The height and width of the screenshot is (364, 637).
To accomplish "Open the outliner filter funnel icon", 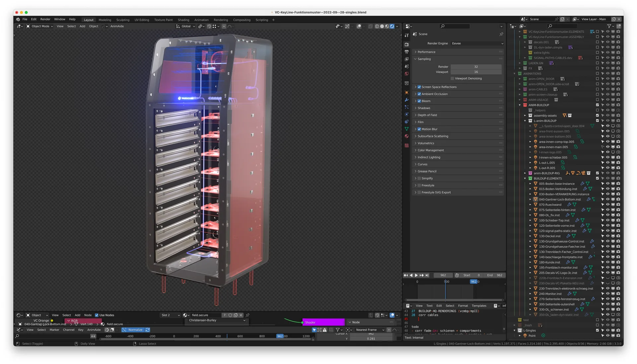I will tap(609, 26).
